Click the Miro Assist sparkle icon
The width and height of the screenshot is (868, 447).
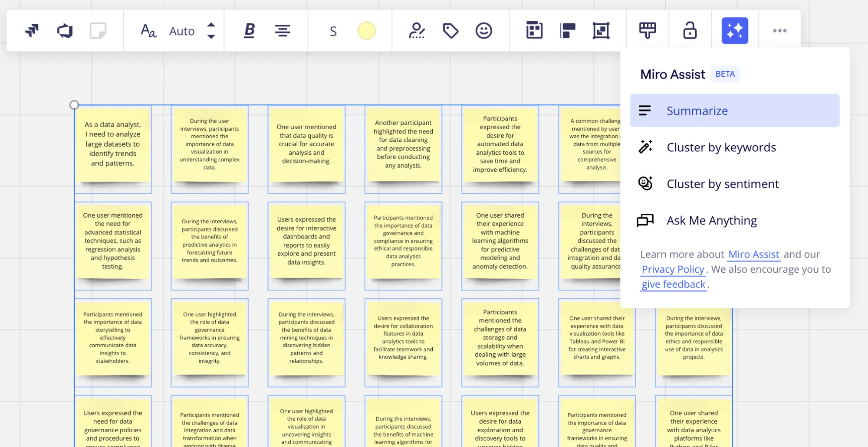click(734, 31)
